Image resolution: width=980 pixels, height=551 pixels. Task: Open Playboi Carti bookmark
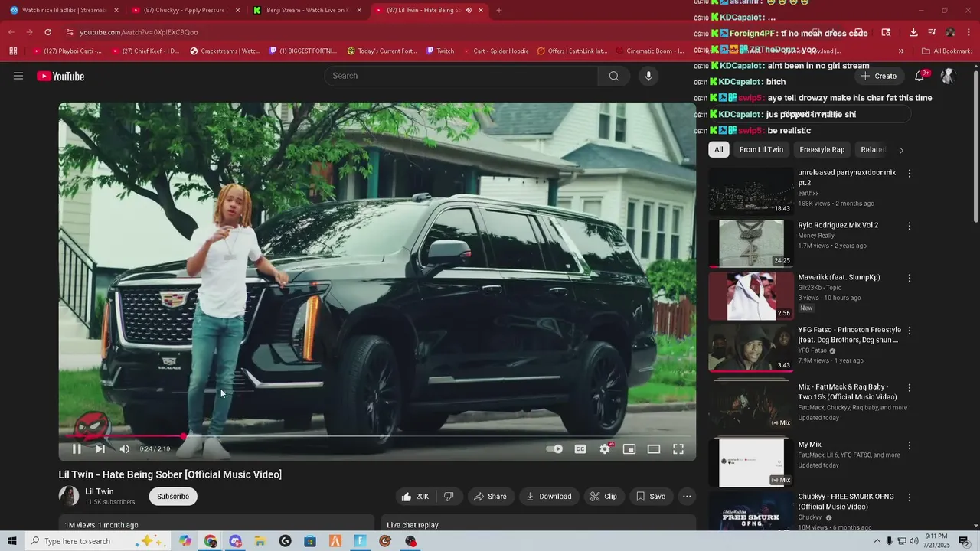(67, 51)
